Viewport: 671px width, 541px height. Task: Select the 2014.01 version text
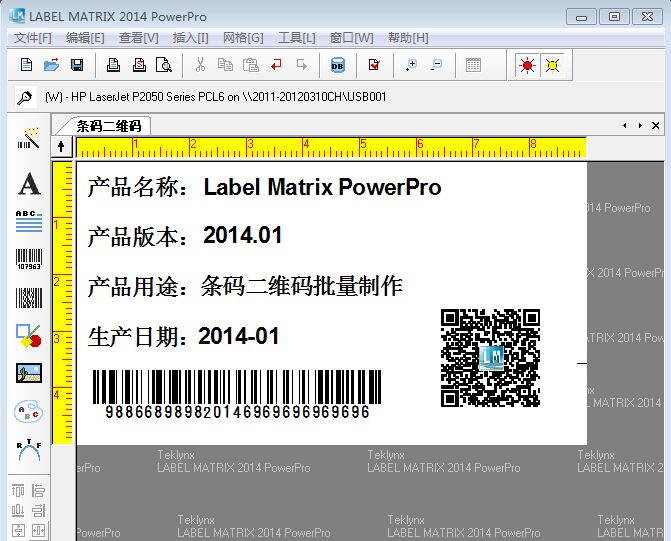coord(243,235)
